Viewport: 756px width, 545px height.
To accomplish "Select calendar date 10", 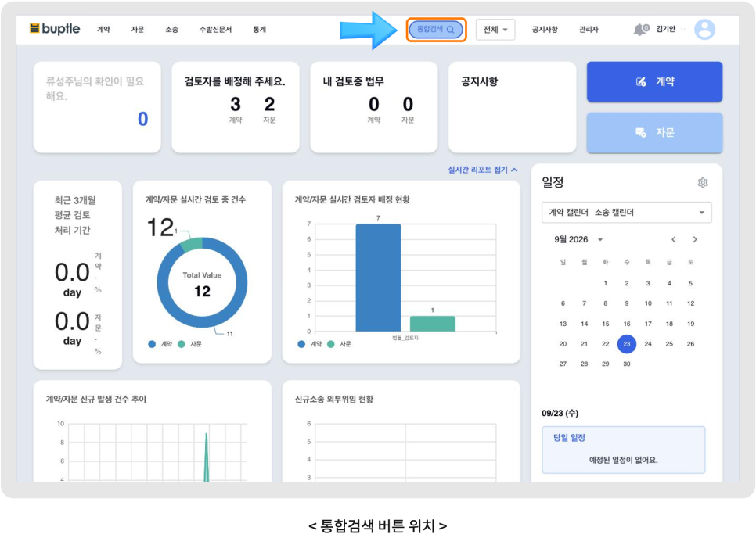I will coord(648,303).
